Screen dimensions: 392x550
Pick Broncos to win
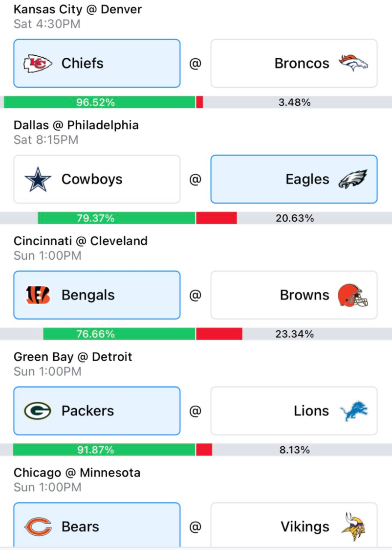click(294, 64)
